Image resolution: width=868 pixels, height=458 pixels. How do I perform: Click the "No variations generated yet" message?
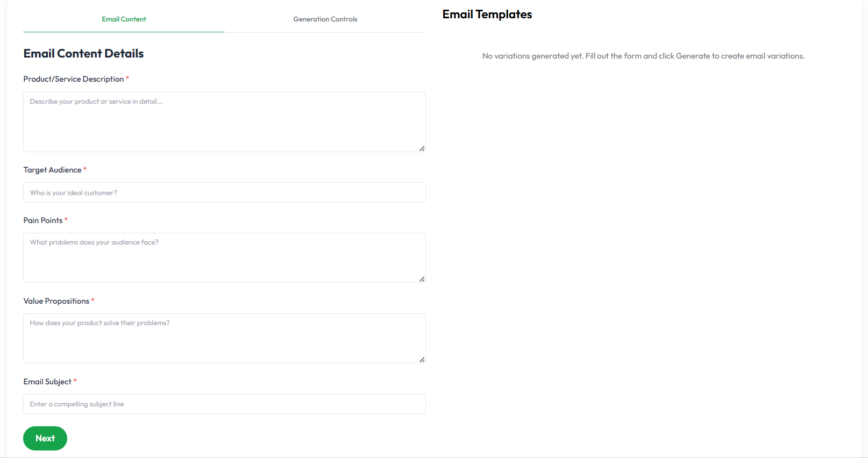coord(643,56)
